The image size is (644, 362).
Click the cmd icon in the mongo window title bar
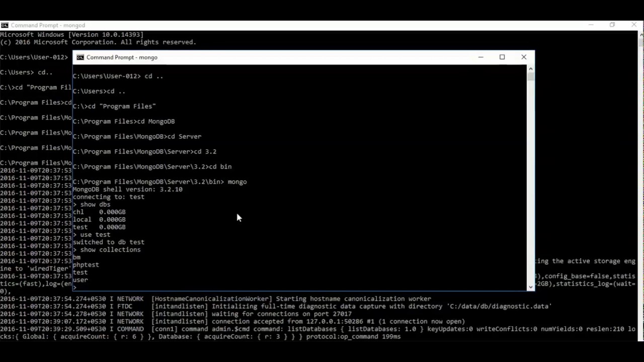tap(80, 57)
